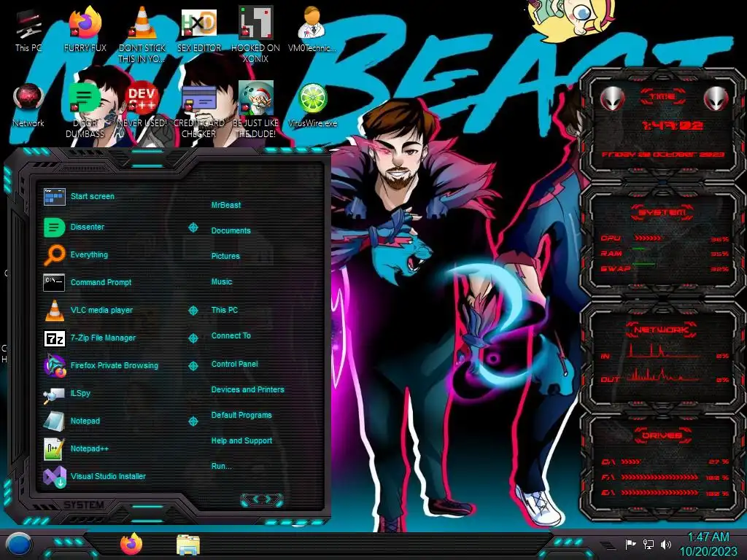Click the F:\ drive entry in DRIVES gadget

664,478
